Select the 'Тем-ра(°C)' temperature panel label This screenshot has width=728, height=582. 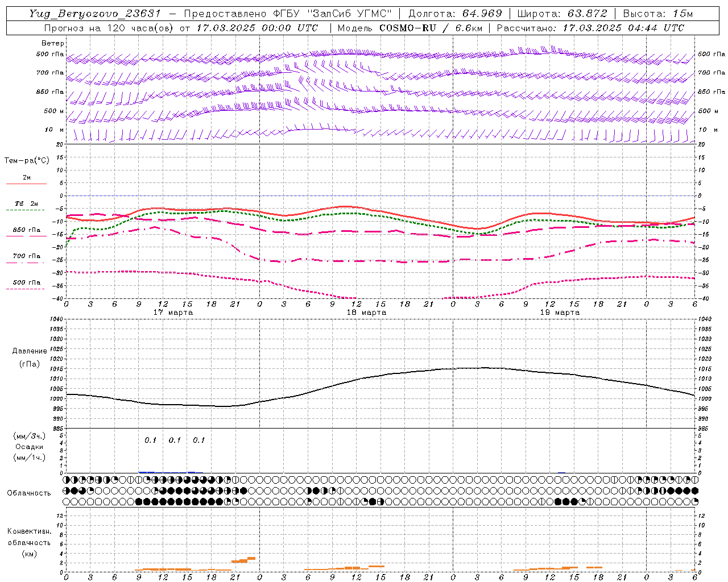click(27, 161)
